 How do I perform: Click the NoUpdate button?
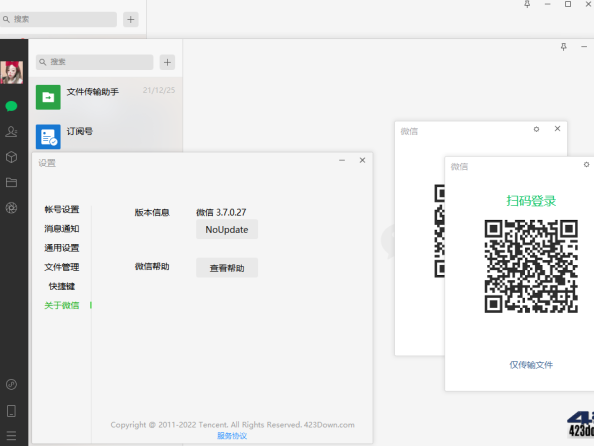[227, 230]
